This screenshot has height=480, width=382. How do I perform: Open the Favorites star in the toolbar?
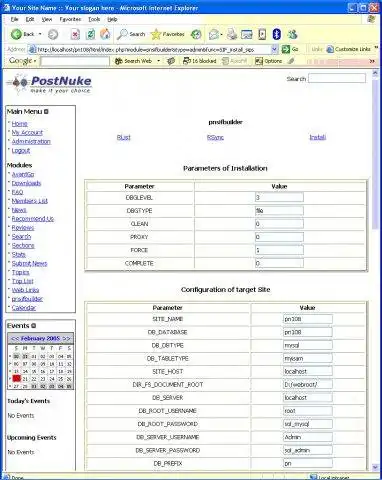pyautogui.click(x=167, y=34)
